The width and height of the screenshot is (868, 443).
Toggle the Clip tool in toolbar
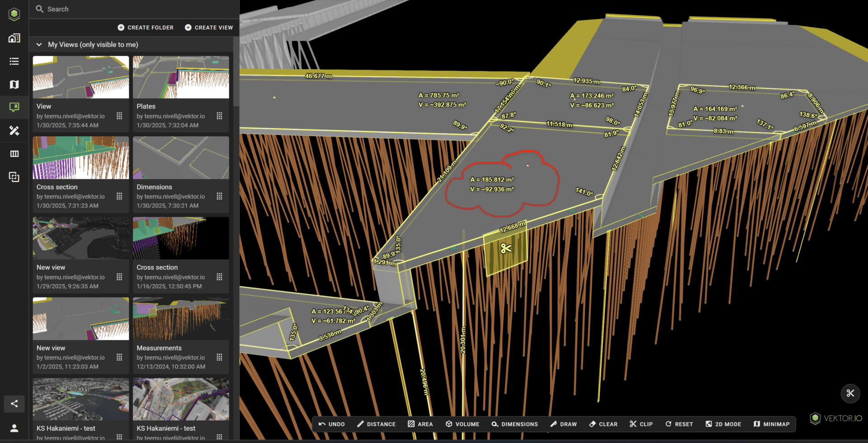click(x=641, y=424)
